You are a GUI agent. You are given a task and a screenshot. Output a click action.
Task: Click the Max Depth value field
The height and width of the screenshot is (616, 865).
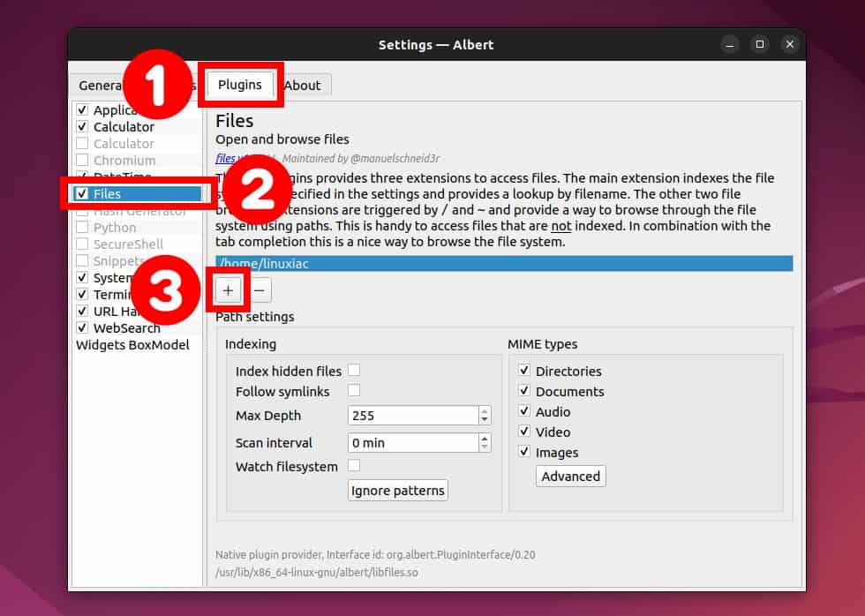[413, 416]
